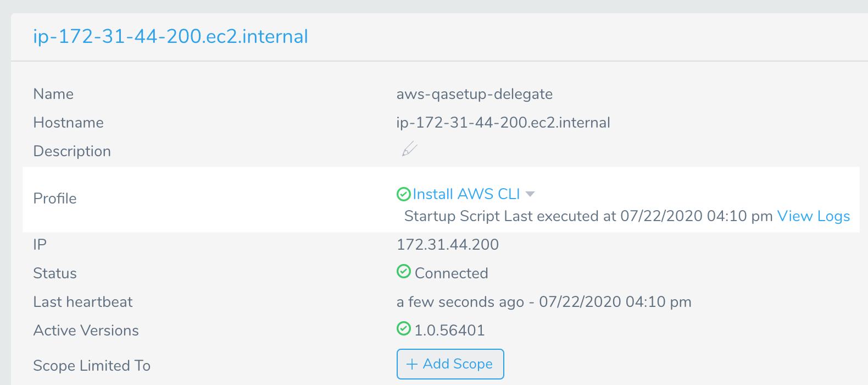Edit the description with the pencil icon
The height and width of the screenshot is (385, 868).
pyautogui.click(x=409, y=149)
